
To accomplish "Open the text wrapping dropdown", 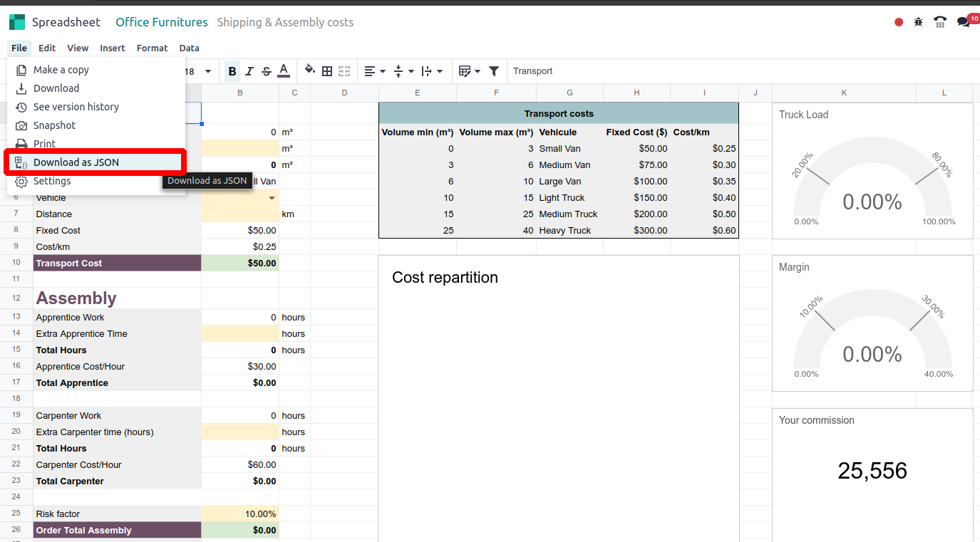I will (432, 71).
